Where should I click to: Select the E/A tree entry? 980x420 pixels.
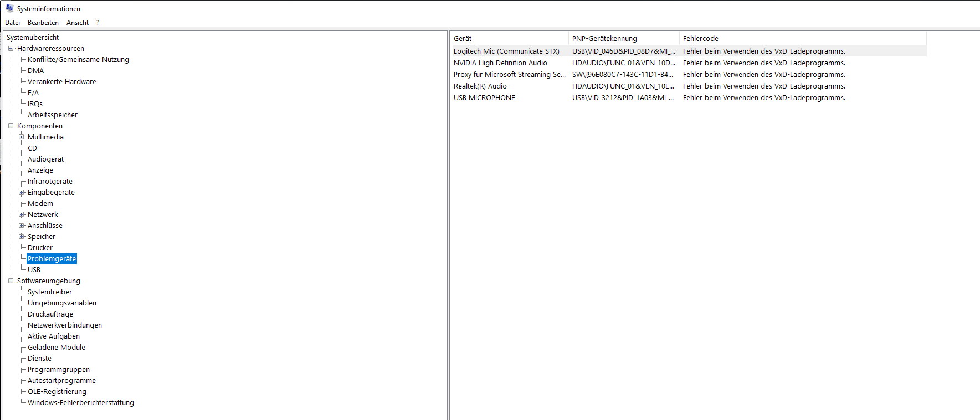click(33, 93)
